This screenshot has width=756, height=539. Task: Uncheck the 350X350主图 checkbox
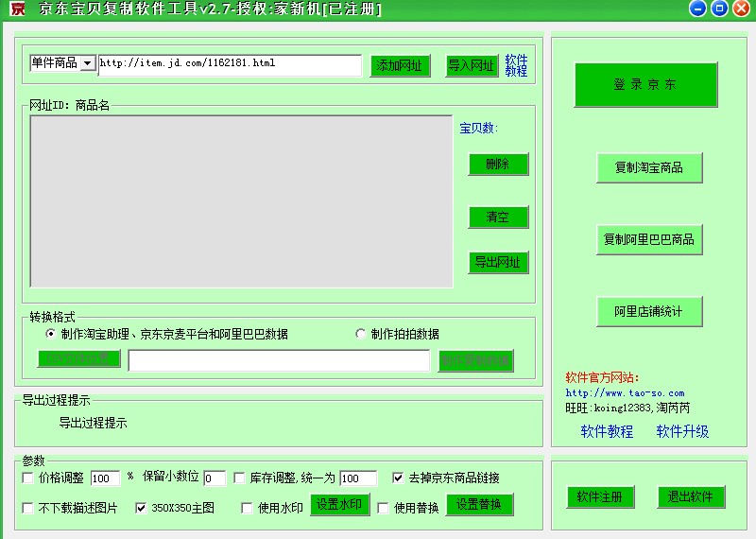point(141,508)
